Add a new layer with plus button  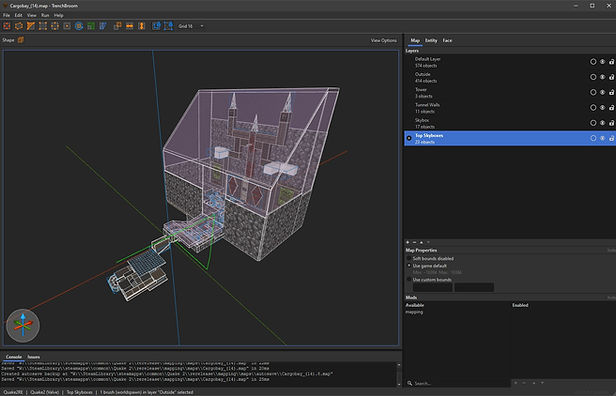click(x=408, y=242)
